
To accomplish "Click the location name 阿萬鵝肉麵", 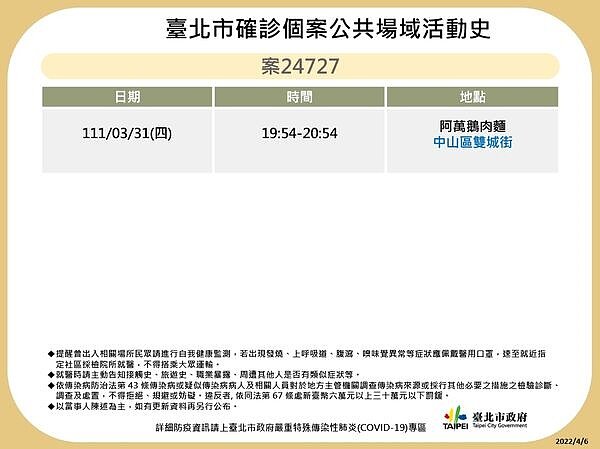I will coord(473,126).
